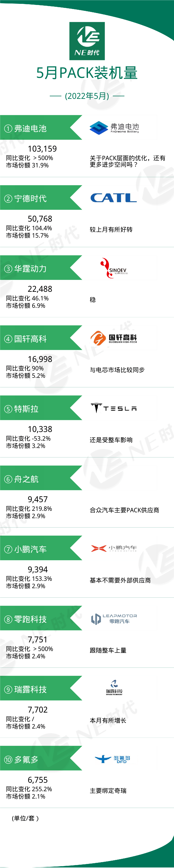
Task: Click the CATL logo
Action: point(113,198)
